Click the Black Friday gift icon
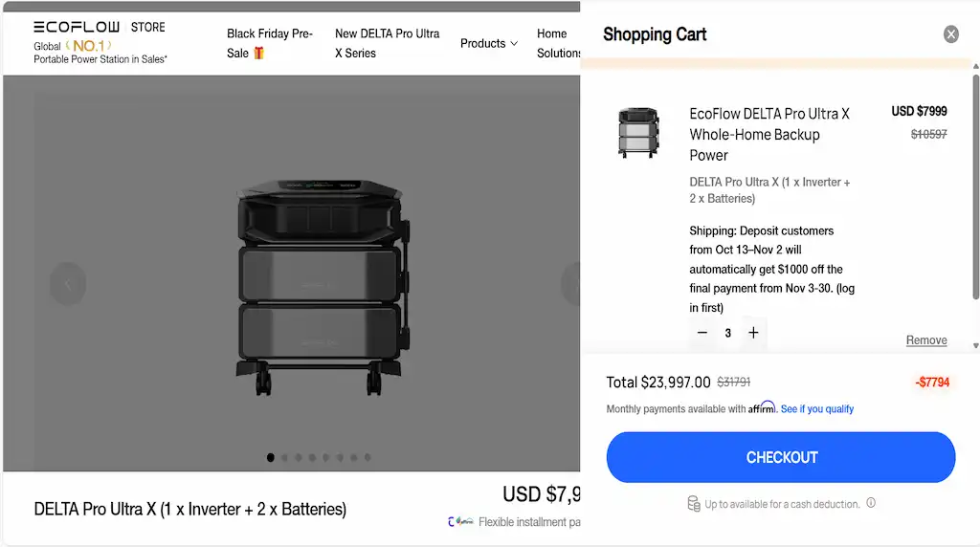980x547 pixels. pos(258,54)
